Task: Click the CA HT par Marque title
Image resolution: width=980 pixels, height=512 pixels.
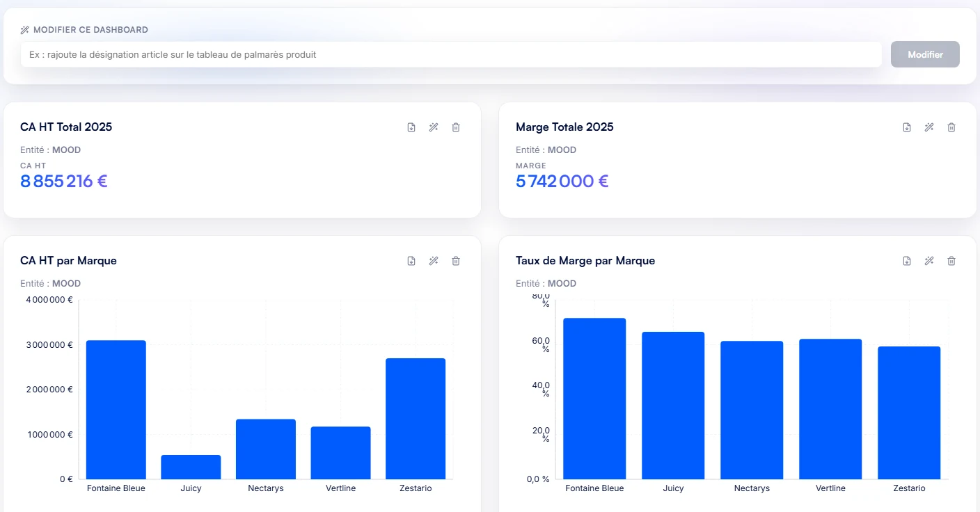Action: pos(68,260)
